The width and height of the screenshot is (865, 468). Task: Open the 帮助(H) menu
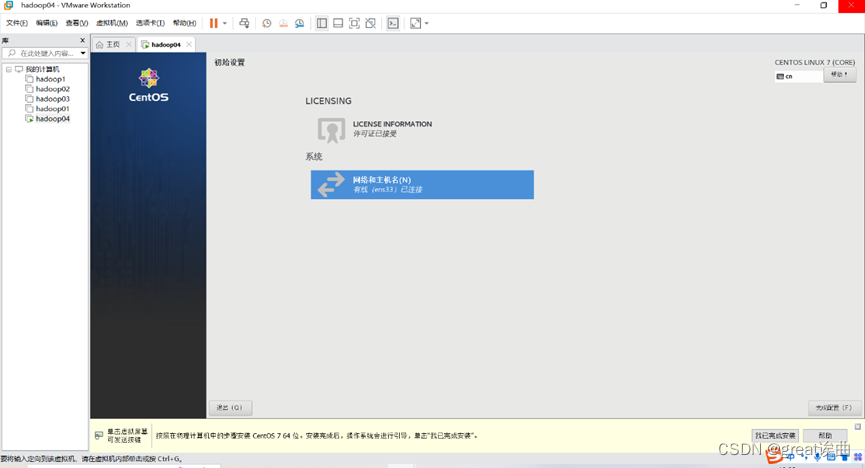(x=184, y=23)
